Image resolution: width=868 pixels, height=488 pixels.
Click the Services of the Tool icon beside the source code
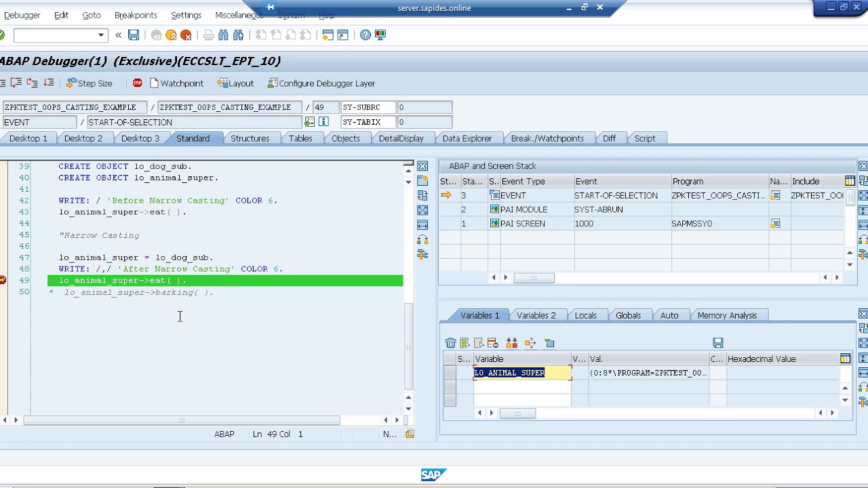coord(422,255)
